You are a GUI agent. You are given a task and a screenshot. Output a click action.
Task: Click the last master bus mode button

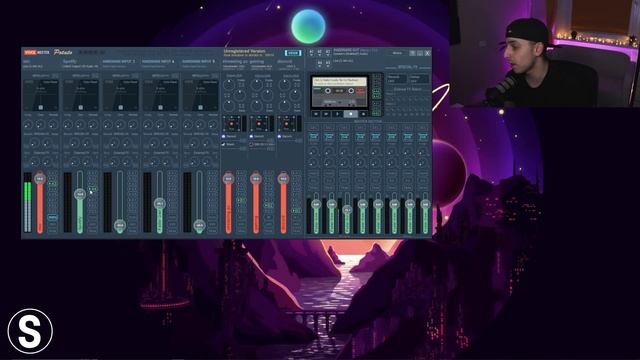[x=423, y=137]
